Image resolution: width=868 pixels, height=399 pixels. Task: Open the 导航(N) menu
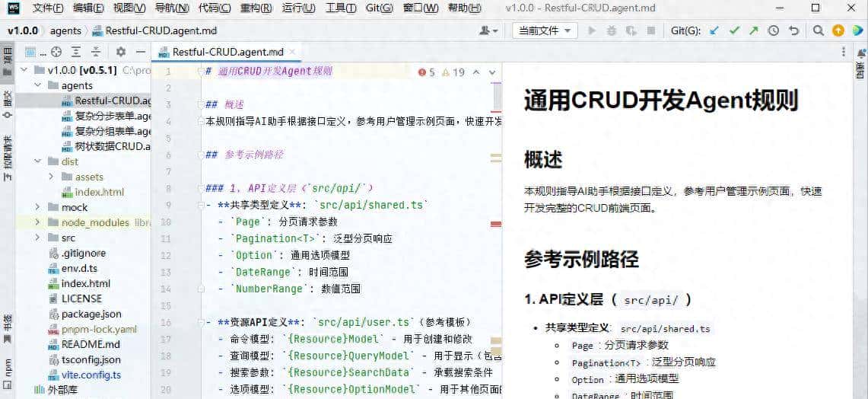[172, 8]
